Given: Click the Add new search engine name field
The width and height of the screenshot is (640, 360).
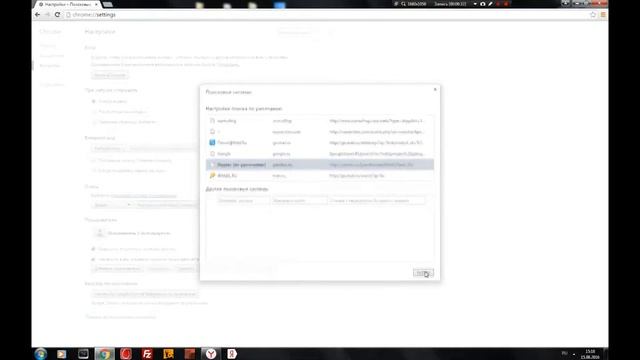Looking at the screenshot, I should [x=243, y=200].
